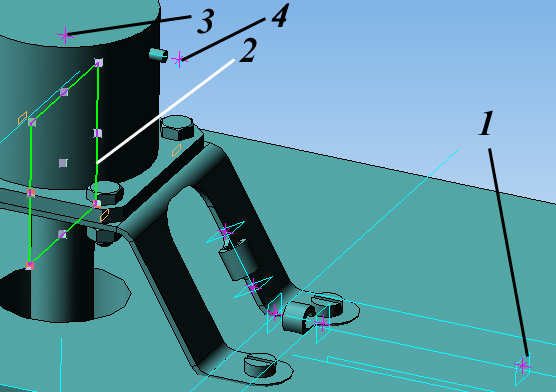This screenshot has height=392, width=556.
Task: Pick the magenta control point beside the small side pin
Action: pyautogui.click(x=179, y=60)
